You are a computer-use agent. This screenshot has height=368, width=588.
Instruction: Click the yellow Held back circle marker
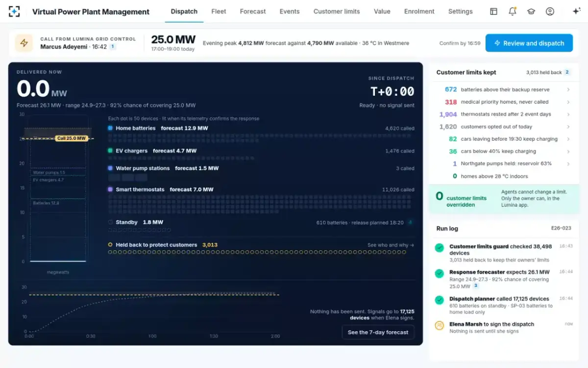pos(110,245)
